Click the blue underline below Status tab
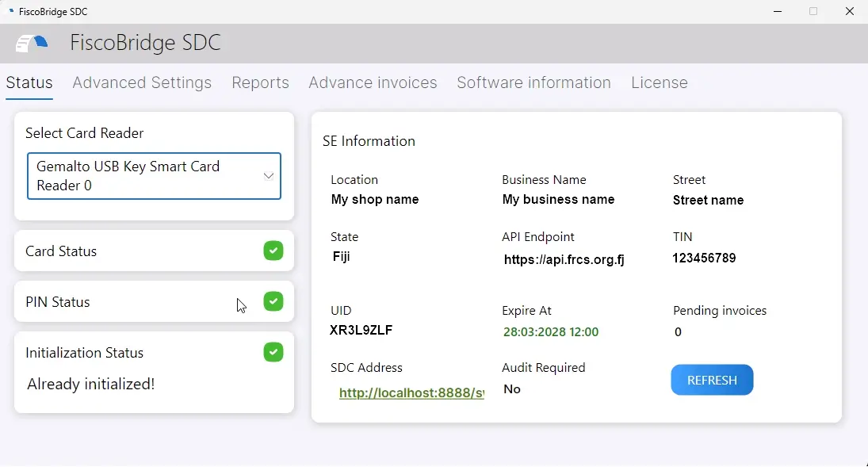The image size is (868, 467). [x=29, y=98]
